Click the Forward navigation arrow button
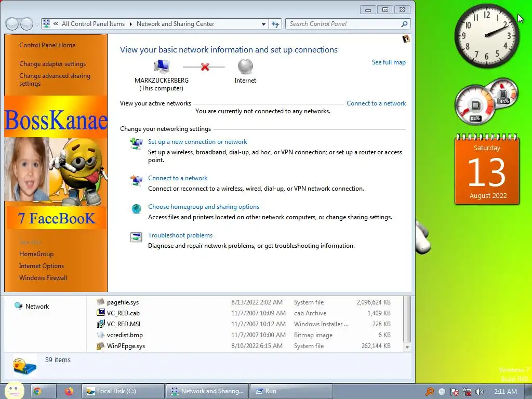The height and width of the screenshot is (399, 532). [26, 24]
